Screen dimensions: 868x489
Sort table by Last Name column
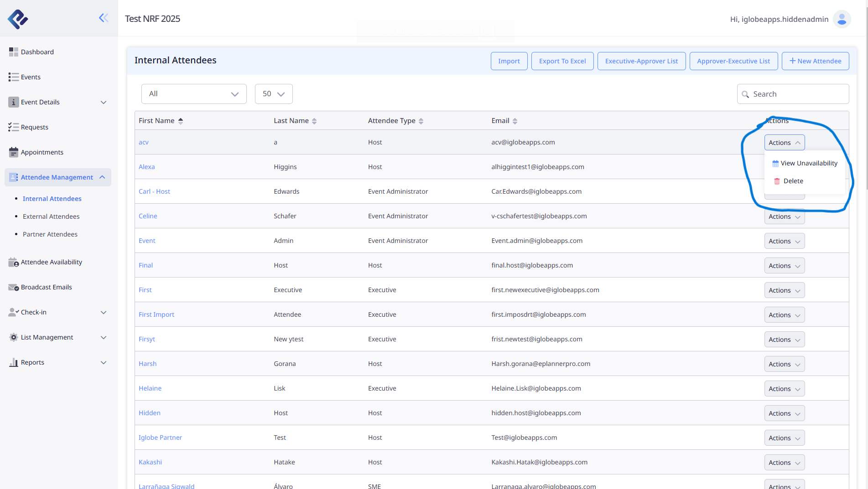tap(314, 121)
